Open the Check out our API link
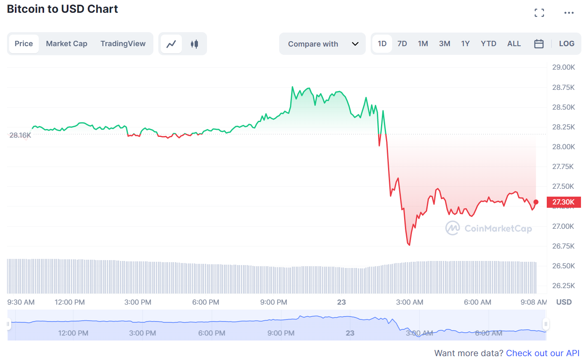This screenshot has height=364, width=588. coord(542,353)
